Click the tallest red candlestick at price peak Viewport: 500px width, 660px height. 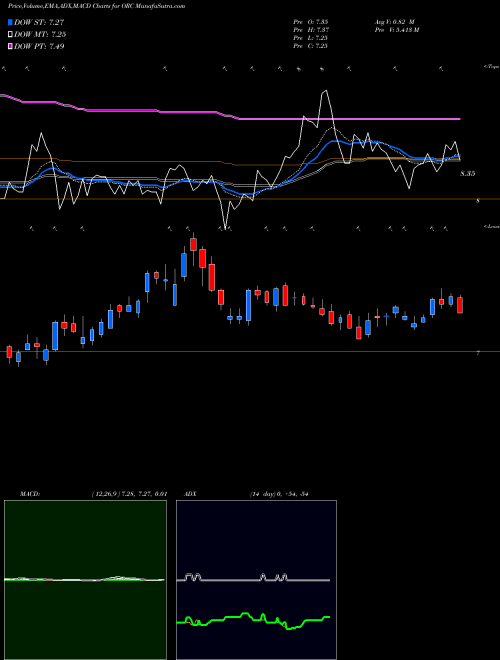click(x=194, y=244)
